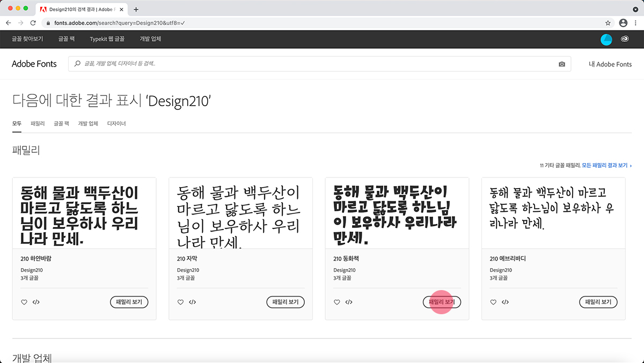Viewport: 644px width, 363px height.
Task: Open 210 하얀바람 font preview sample
Action: click(84, 213)
